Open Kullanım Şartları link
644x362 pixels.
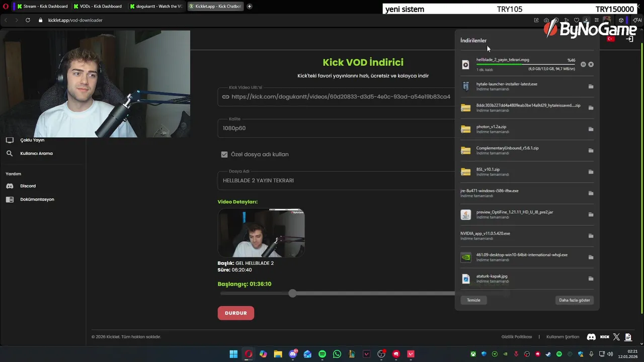click(x=562, y=337)
